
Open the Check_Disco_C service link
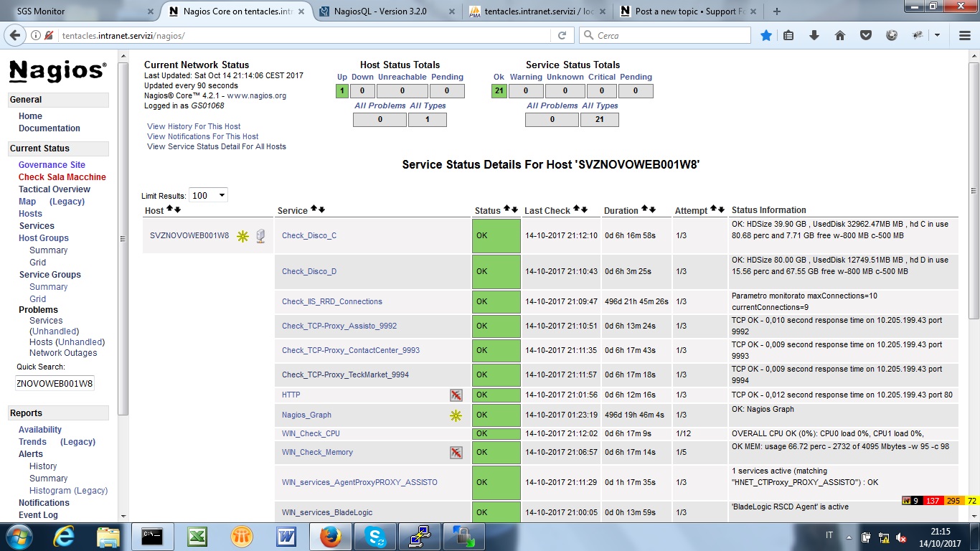(x=309, y=235)
